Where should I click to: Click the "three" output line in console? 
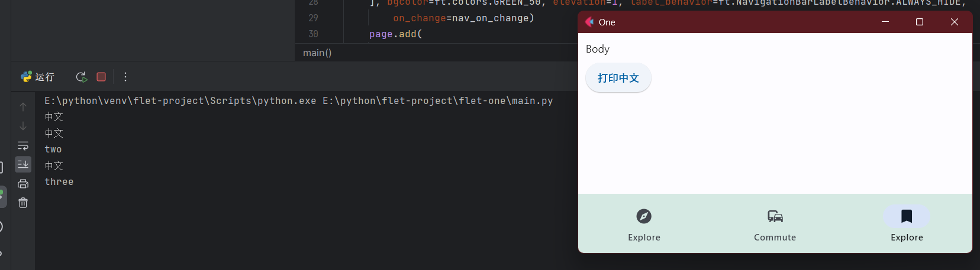59,182
